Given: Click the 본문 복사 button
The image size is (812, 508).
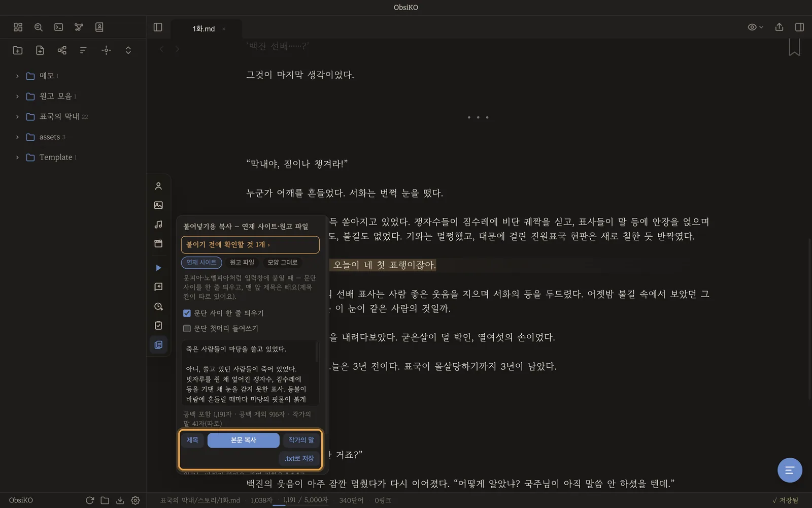Looking at the screenshot, I should click(x=244, y=440).
